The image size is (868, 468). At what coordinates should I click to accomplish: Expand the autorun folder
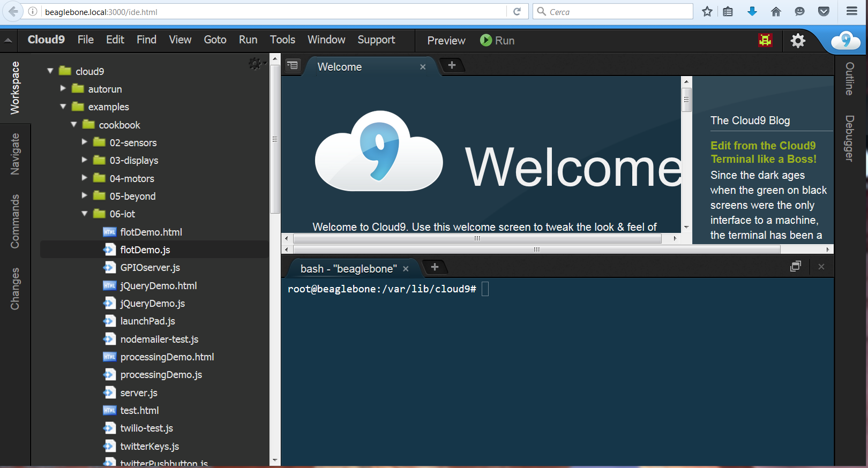pyautogui.click(x=63, y=88)
